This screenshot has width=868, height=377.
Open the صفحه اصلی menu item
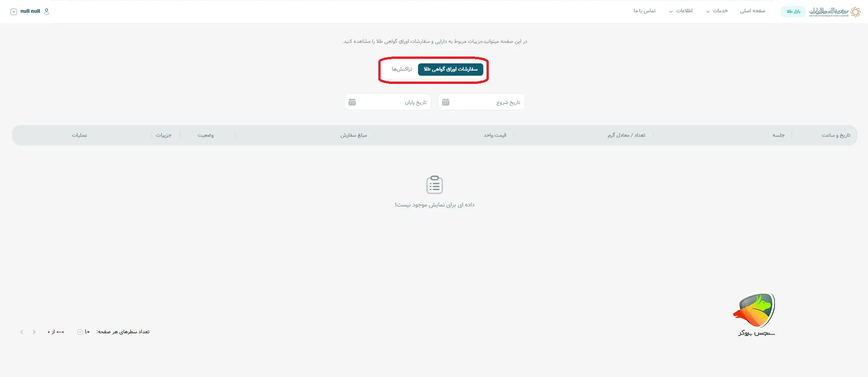[752, 11]
